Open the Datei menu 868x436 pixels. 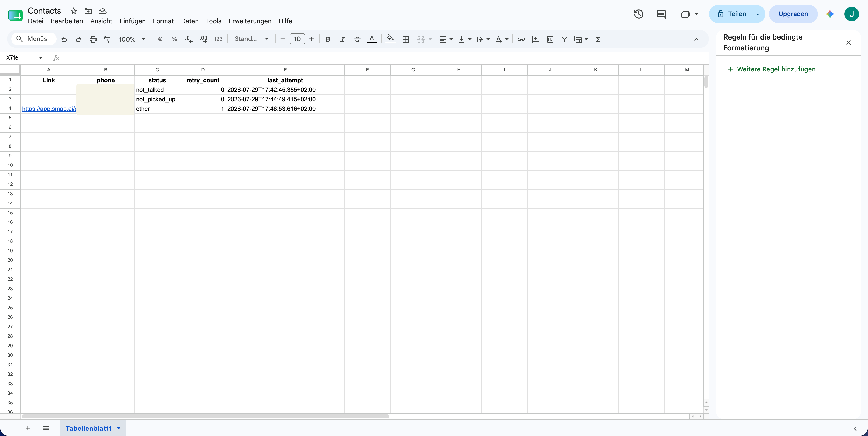click(x=36, y=21)
